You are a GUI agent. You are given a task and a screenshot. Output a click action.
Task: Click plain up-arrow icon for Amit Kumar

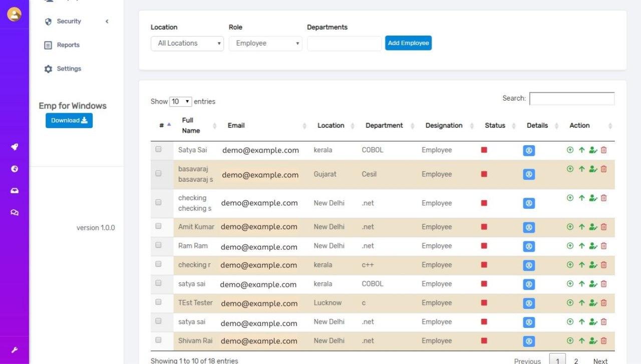pos(581,227)
